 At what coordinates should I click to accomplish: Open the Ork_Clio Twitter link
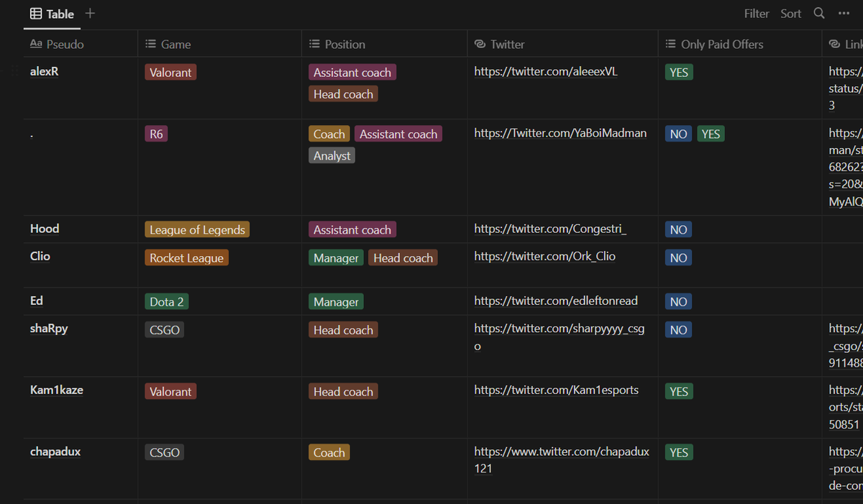coord(544,257)
